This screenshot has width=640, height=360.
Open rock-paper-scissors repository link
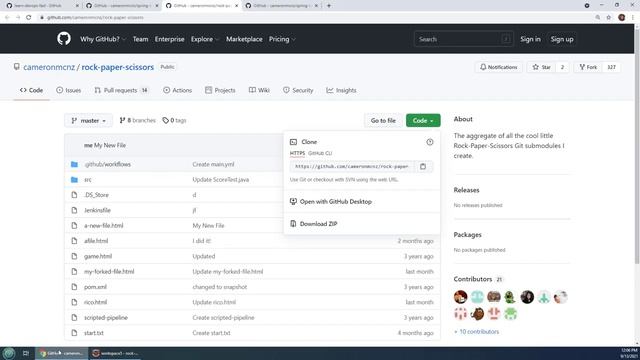(x=118, y=67)
